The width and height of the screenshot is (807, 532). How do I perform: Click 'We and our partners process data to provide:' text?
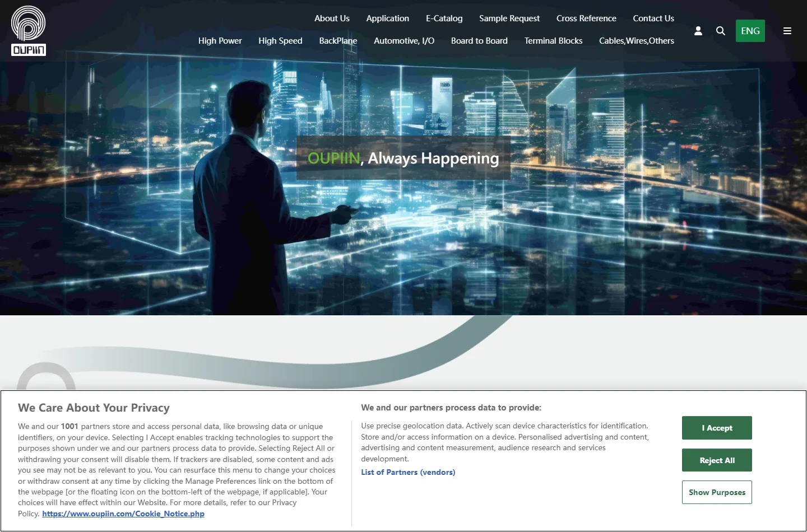(x=451, y=408)
